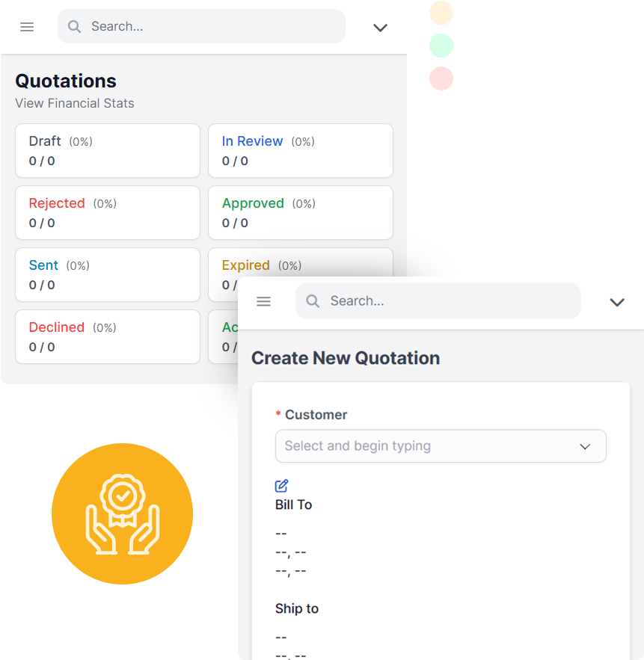Click the search magnifier in the quotation form header

click(x=313, y=301)
